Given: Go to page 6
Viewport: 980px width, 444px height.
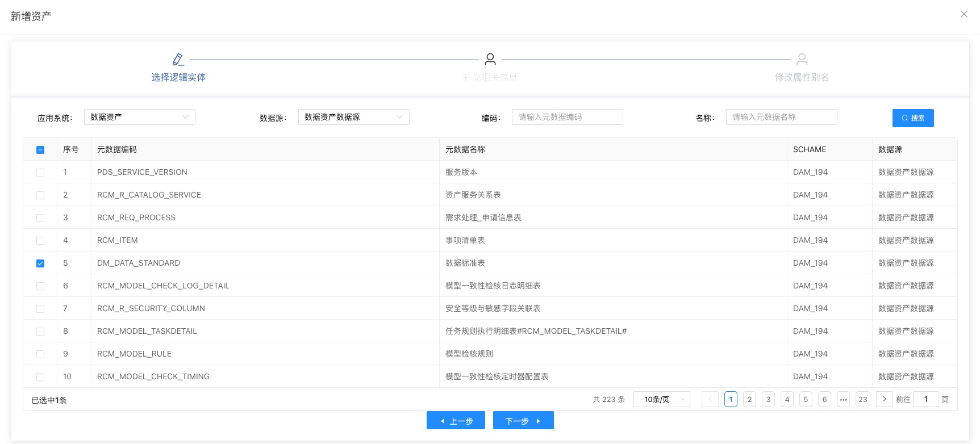Looking at the screenshot, I should point(825,399).
